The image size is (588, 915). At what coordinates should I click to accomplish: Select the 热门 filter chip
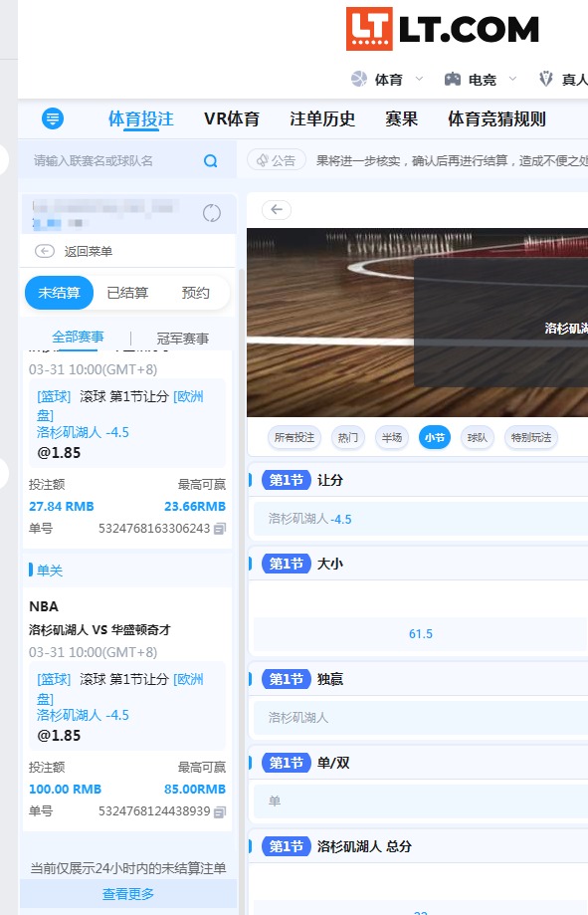(x=348, y=437)
